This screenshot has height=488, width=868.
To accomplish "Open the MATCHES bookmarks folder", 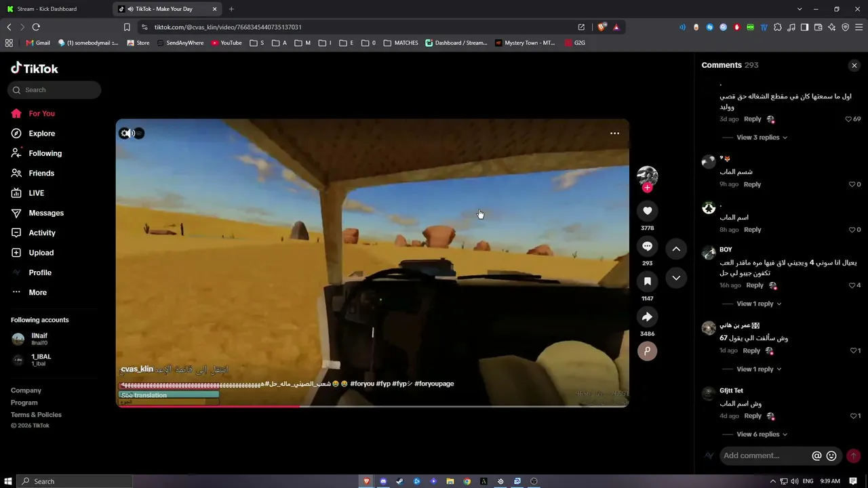I will tap(401, 43).
